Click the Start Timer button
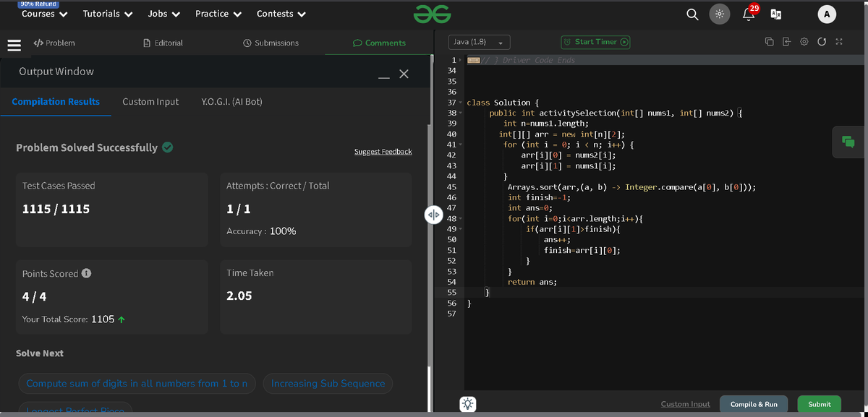This screenshot has height=417, width=868. [596, 42]
